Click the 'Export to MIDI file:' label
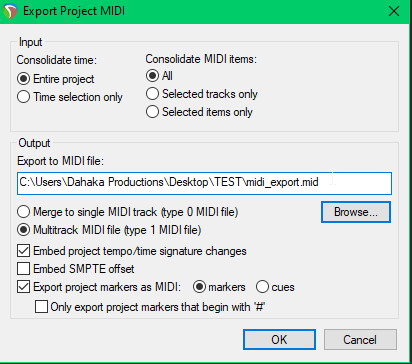This screenshot has height=364, width=412. 61,161
